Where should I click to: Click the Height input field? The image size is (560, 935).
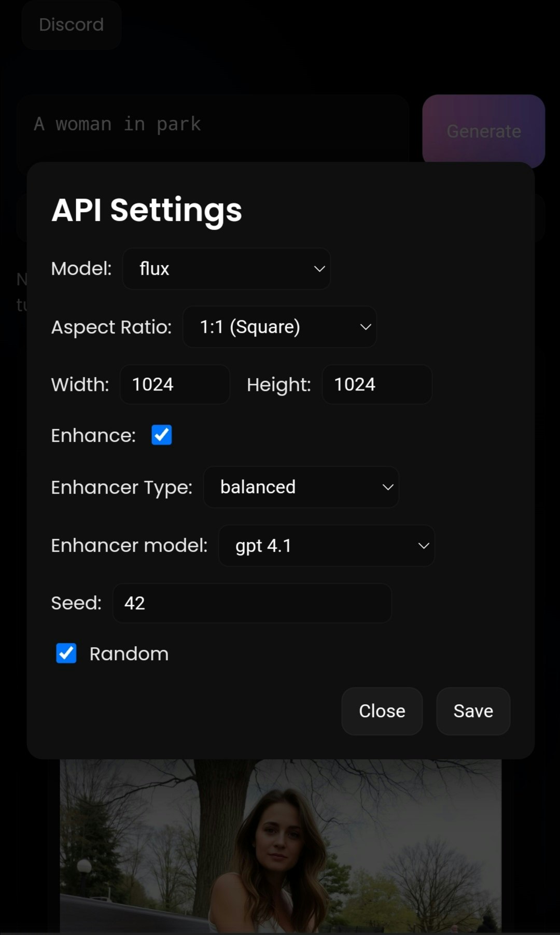point(377,384)
